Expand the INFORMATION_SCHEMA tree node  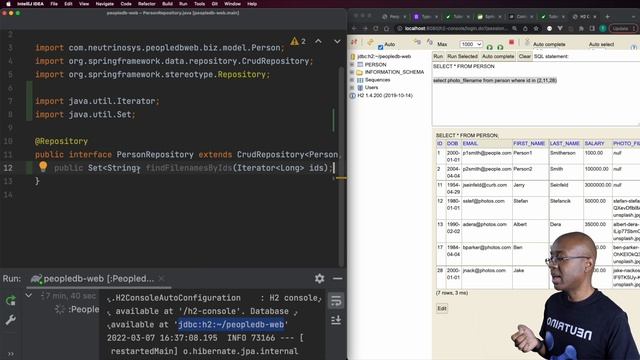pyautogui.click(x=352, y=72)
